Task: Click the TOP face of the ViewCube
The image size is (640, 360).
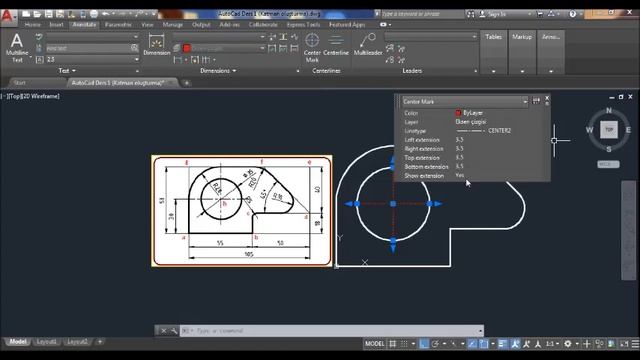Action: pyautogui.click(x=609, y=130)
